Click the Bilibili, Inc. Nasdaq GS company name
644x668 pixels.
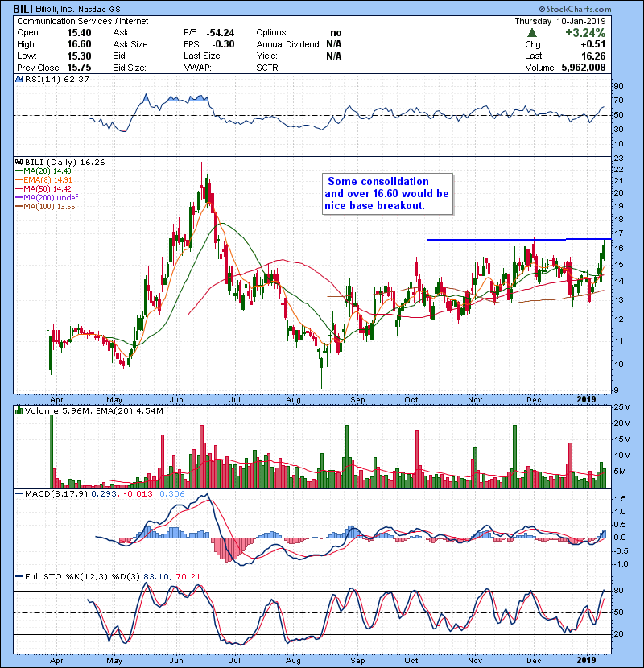tap(78, 10)
